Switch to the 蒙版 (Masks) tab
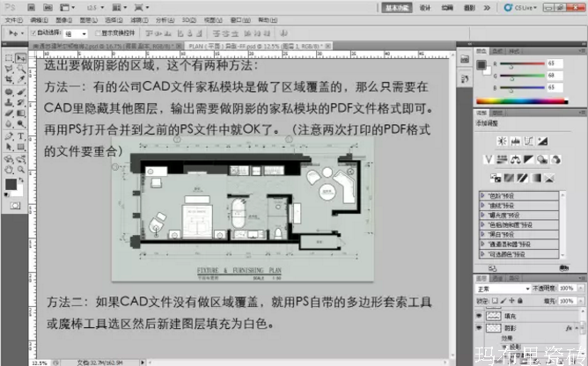Viewport: 588px width, 366px height. pos(497,113)
